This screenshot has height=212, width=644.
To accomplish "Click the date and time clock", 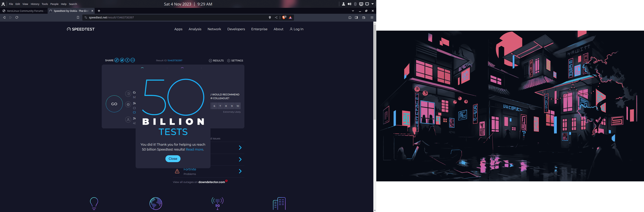I will pyautogui.click(x=188, y=4).
